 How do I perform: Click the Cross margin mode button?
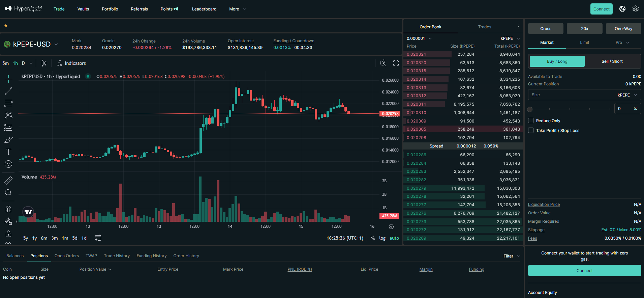click(x=546, y=29)
